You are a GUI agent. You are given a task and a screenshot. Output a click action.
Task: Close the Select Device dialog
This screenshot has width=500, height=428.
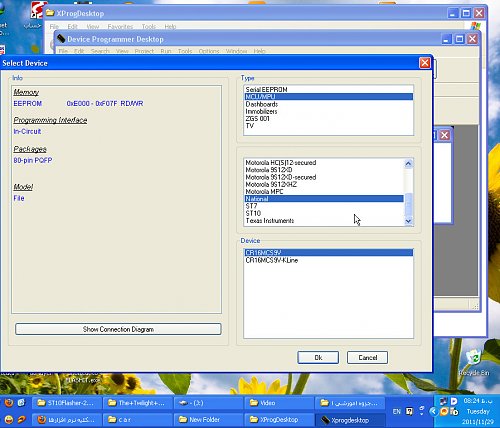[425, 63]
